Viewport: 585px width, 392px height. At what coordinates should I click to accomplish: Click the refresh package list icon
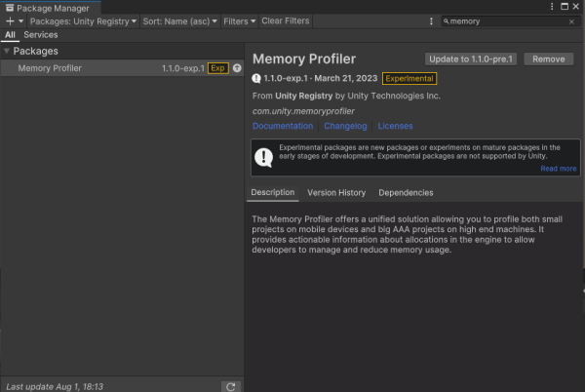point(231,386)
